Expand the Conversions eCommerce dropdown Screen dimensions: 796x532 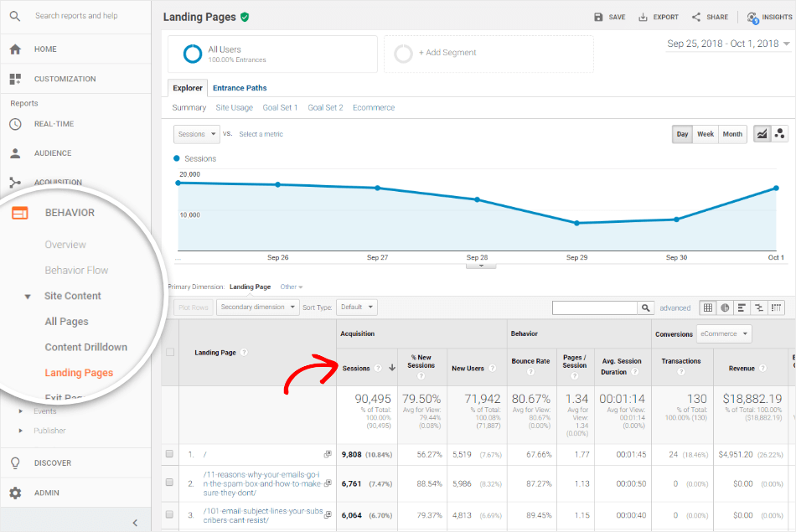[x=724, y=334]
